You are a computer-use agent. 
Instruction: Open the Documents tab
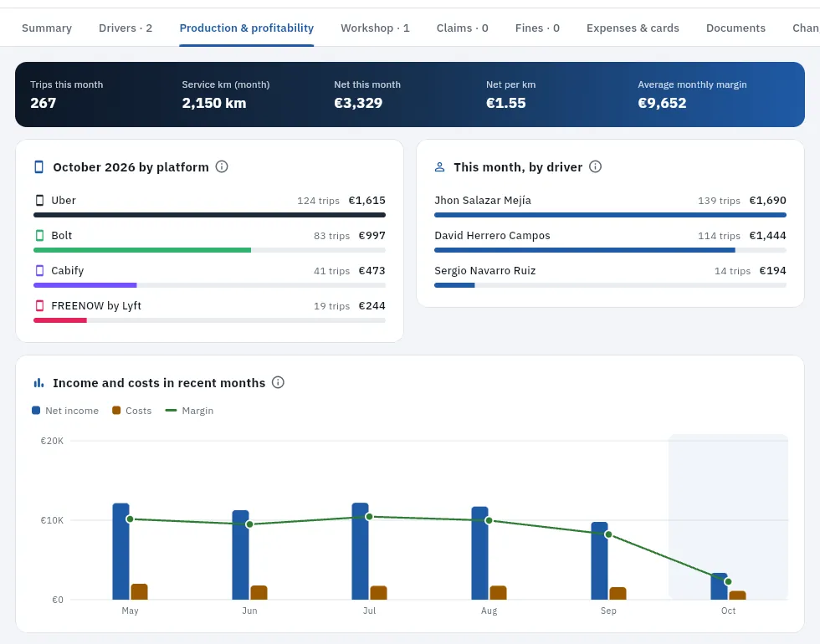[735, 28]
